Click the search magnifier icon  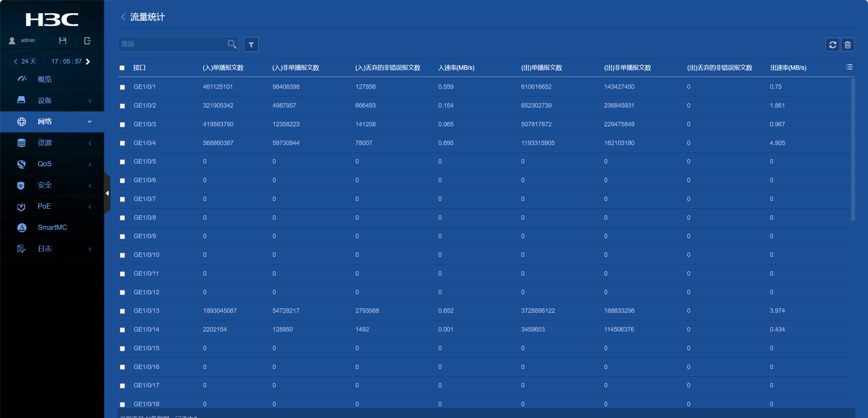coord(232,44)
